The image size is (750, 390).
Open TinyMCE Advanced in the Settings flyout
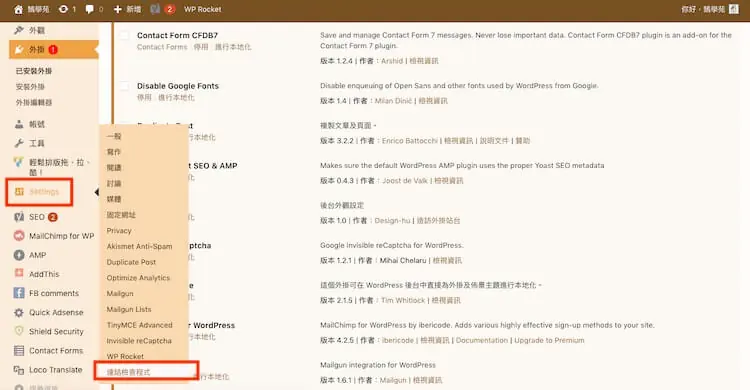pos(139,325)
